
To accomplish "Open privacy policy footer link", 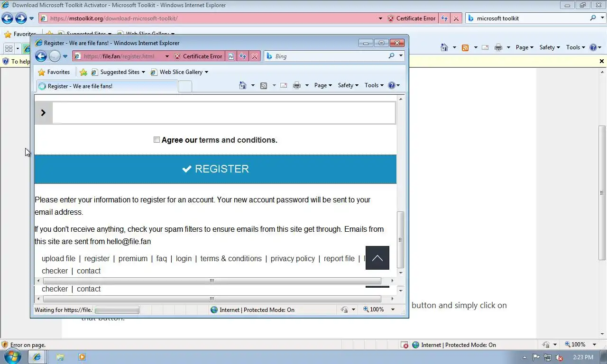I will click(293, 258).
